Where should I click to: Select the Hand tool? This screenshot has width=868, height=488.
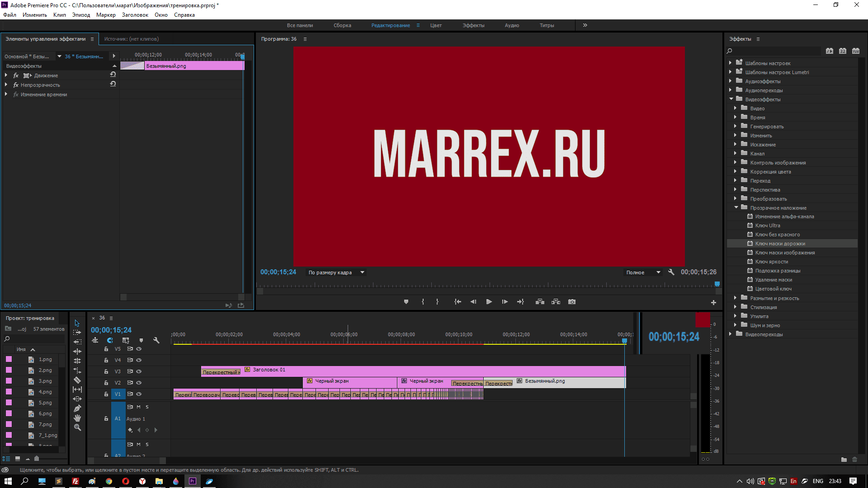pos(77,418)
